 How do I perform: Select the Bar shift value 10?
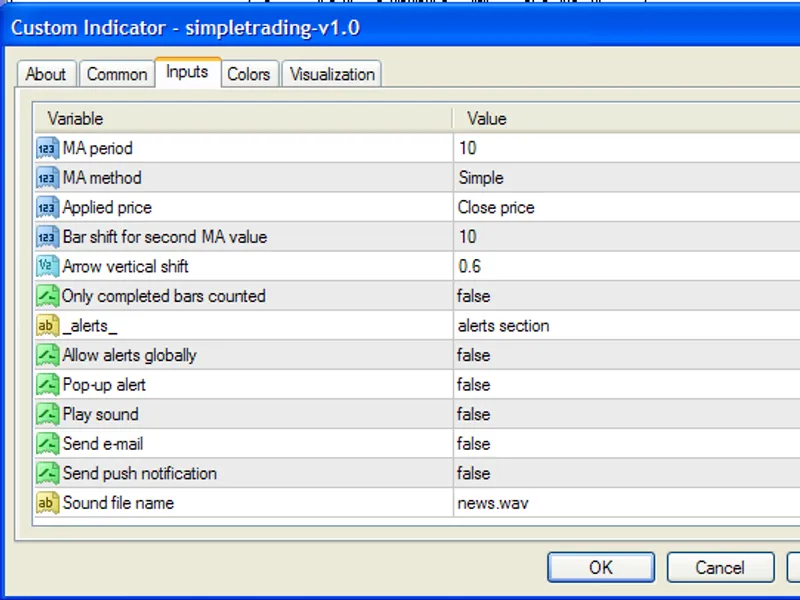tap(627, 237)
